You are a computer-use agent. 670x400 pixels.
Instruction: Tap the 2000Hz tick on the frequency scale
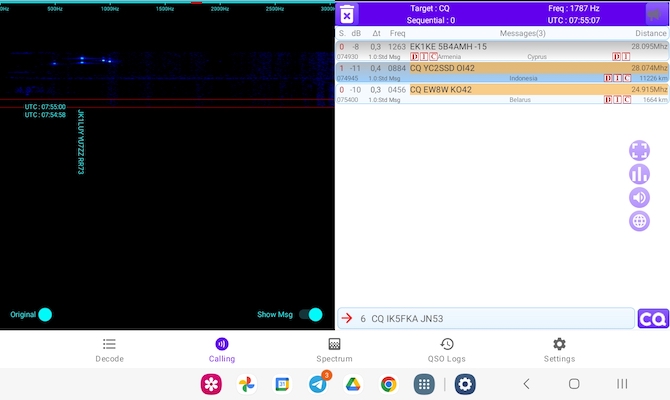coord(220,9)
